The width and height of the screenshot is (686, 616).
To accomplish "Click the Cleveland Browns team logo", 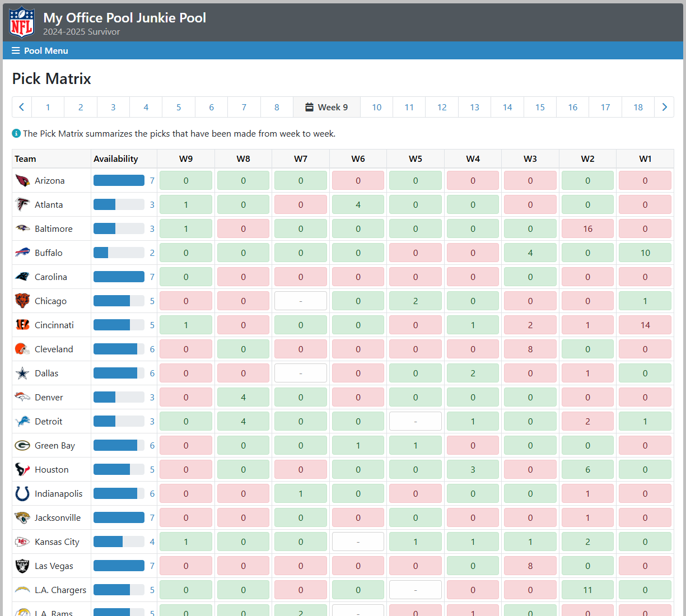I will [x=22, y=349].
